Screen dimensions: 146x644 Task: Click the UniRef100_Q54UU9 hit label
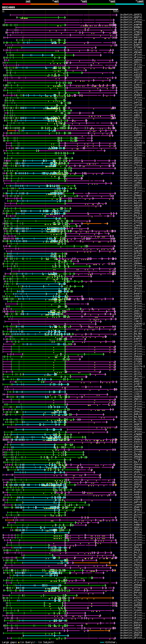pyautogui.click(x=131, y=357)
